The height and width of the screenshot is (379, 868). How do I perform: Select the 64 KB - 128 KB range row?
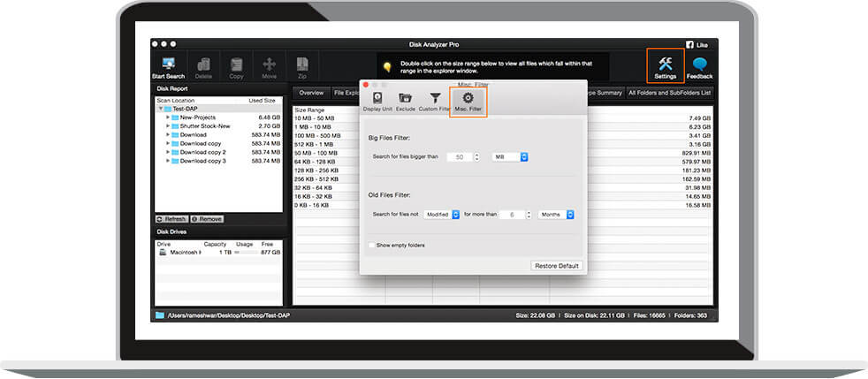click(316, 162)
